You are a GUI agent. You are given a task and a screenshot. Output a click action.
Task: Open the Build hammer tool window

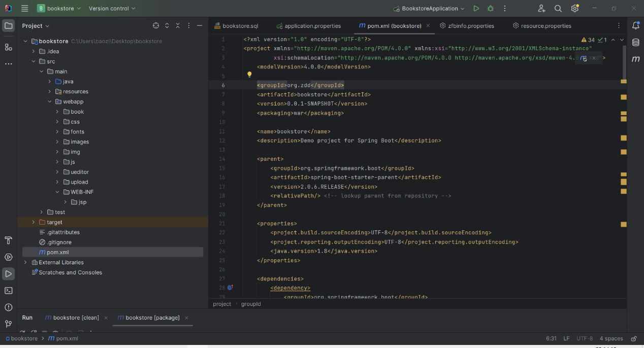pyautogui.click(x=9, y=240)
